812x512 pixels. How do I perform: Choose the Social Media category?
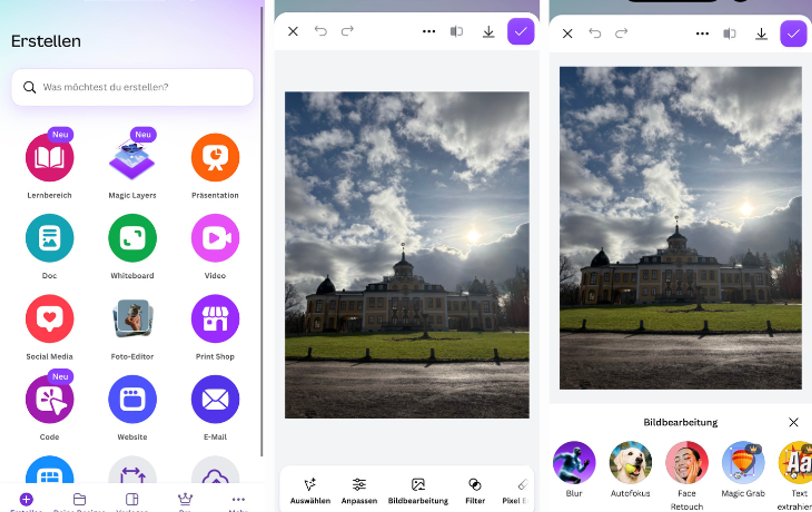[49, 319]
